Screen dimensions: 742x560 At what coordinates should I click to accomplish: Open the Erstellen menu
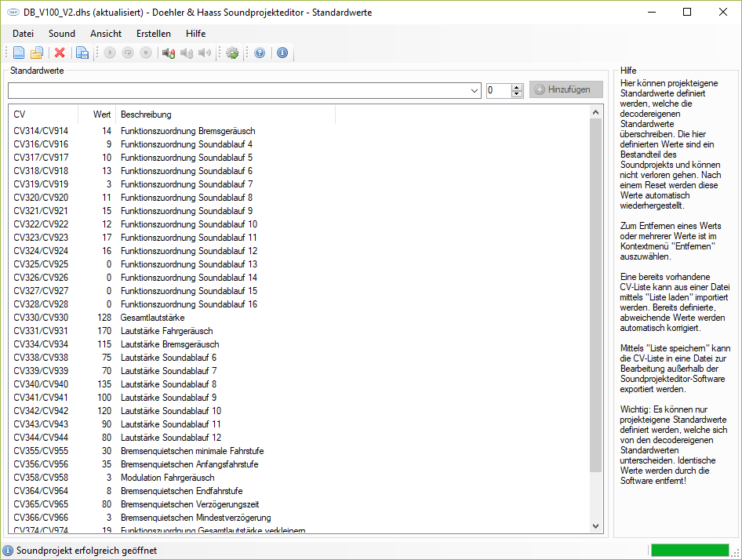[x=154, y=34]
